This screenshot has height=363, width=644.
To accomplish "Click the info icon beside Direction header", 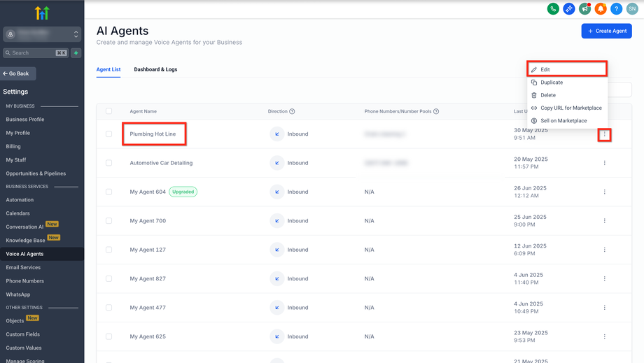I will tap(292, 111).
